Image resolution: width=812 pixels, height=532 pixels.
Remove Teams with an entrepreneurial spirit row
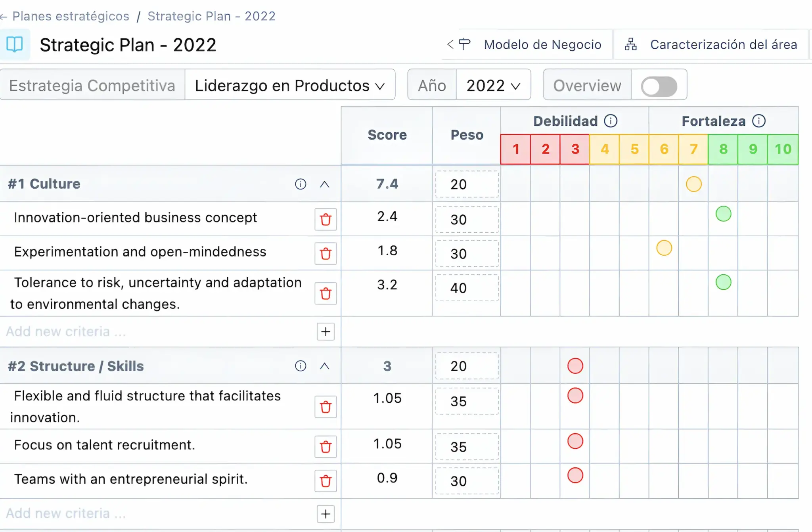[x=326, y=481]
